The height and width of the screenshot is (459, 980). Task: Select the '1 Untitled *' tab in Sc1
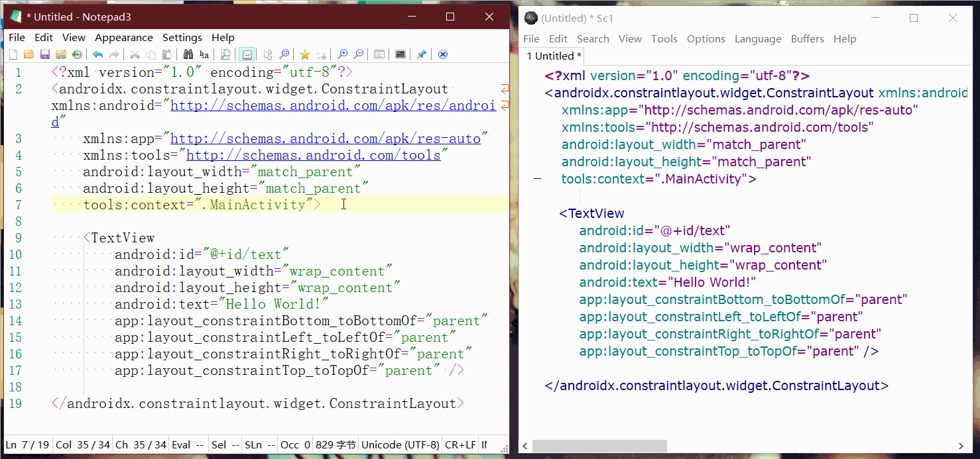[554, 56]
